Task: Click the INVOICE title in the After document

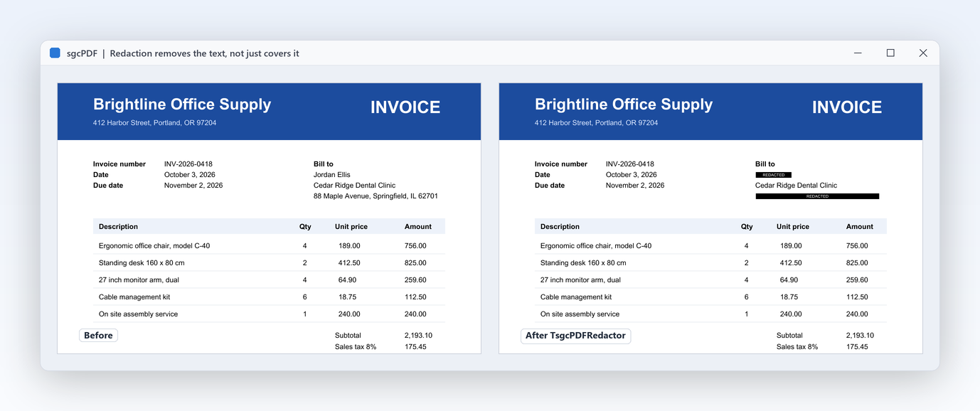Action: 847,107
